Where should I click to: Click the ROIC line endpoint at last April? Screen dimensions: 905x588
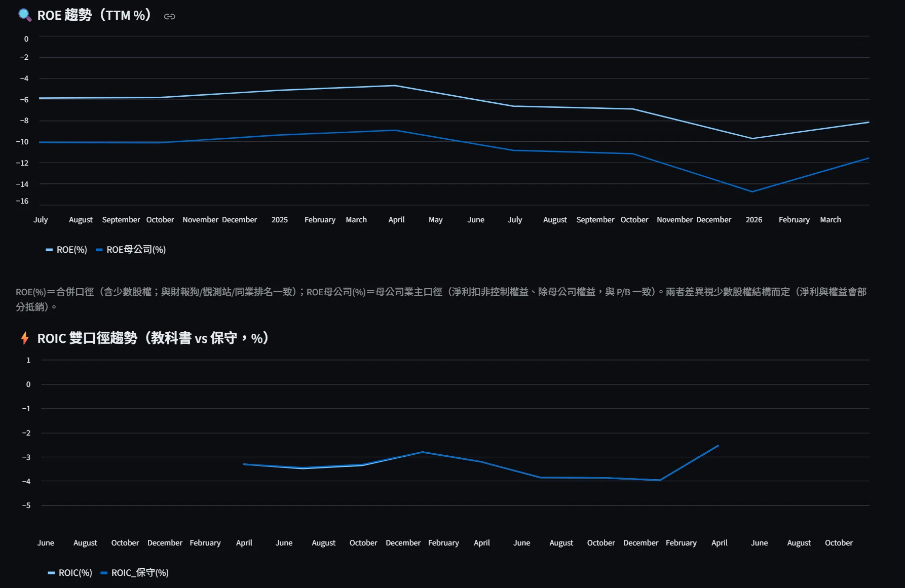point(719,446)
